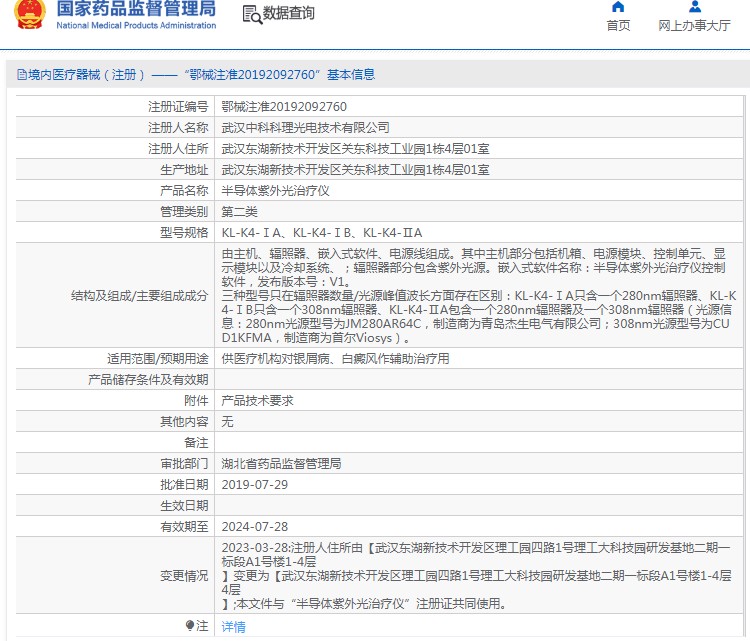Open the 数据查询 heading link
Screen dimensions: 750x641
(288, 13)
